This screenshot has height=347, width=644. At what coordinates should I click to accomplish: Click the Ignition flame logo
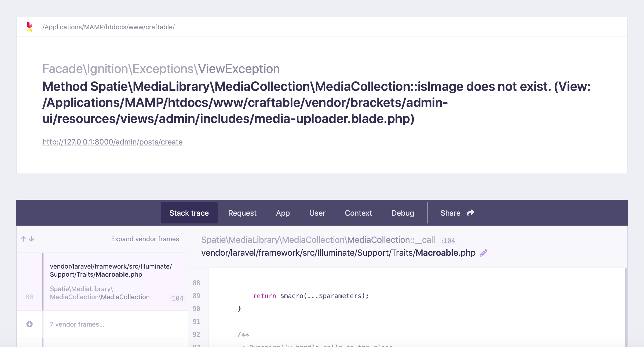(30, 27)
